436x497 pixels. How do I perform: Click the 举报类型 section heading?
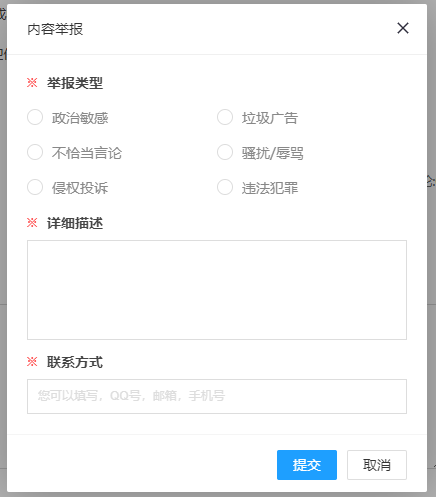point(75,83)
